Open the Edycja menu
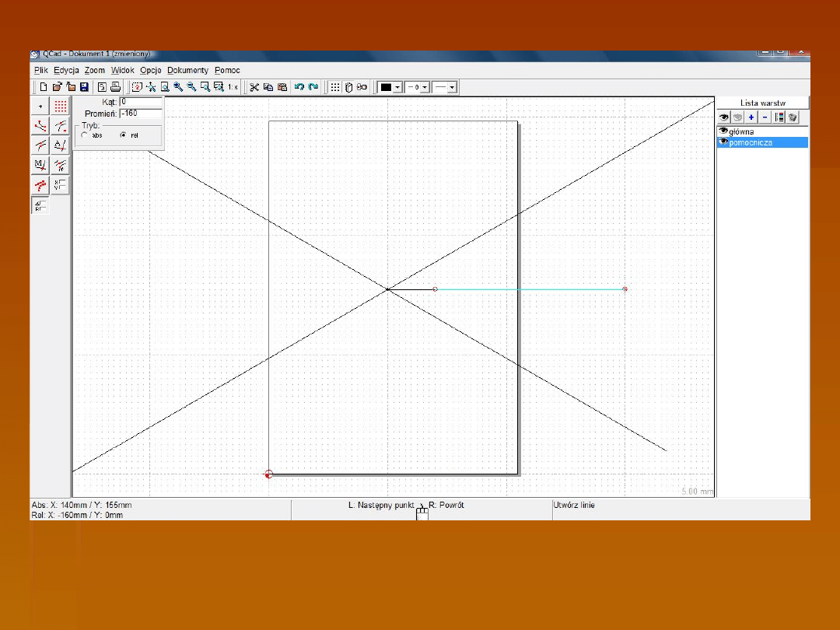The height and width of the screenshot is (630, 840). pyautogui.click(x=66, y=70)
